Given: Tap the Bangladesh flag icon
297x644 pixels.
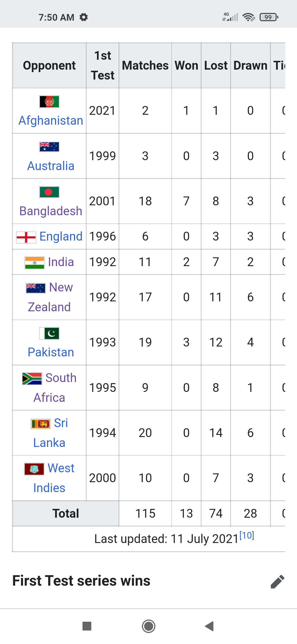Looking at the screenshot, I should [49, 192].
